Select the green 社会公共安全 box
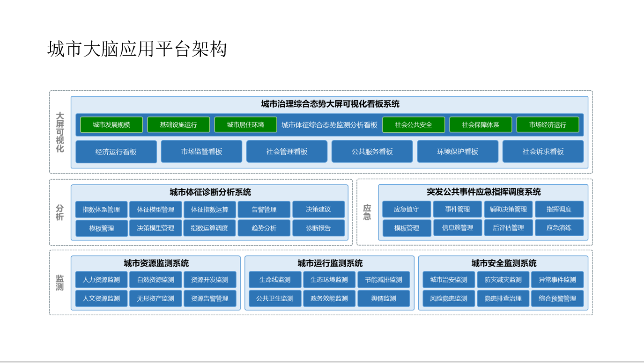 (x=414, y=125)
